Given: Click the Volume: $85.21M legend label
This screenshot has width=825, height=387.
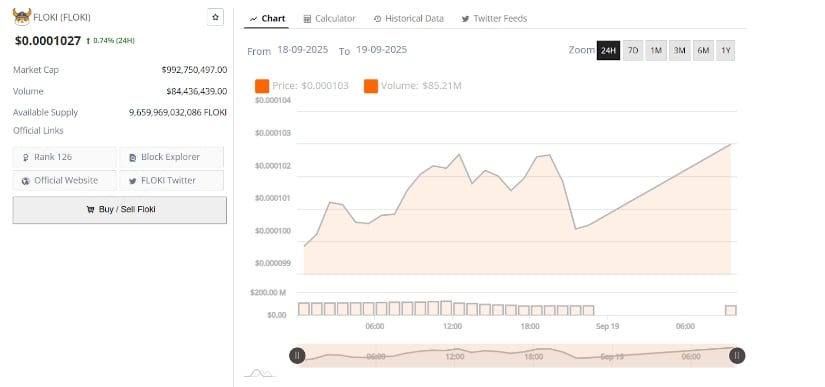Looking at the screenshot, I should [421, 86].
